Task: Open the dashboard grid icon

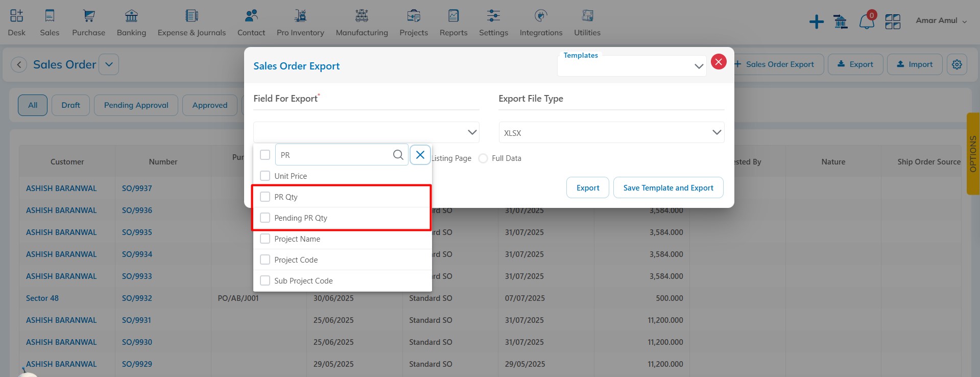Action: pyautogui.click(x=893, y=21)
